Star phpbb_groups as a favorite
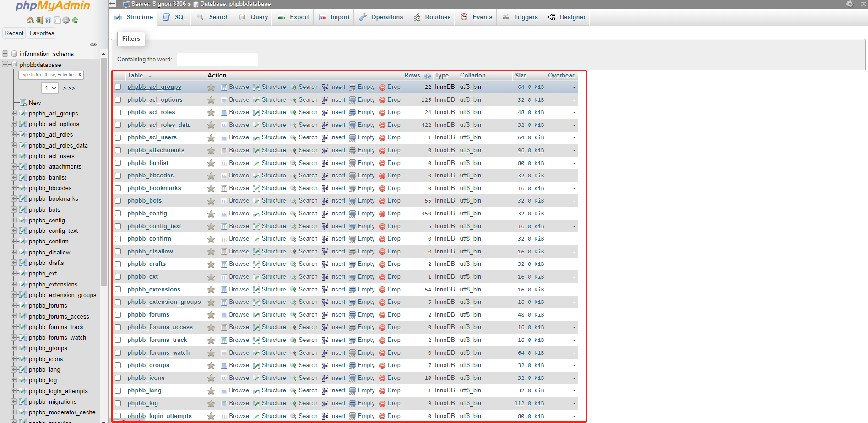This screenshot has height=423, width=868. (211, 366)
